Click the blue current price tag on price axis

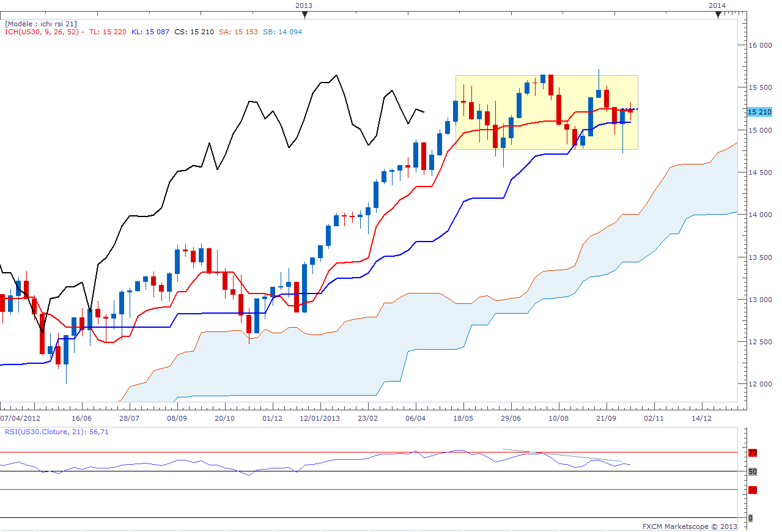759,112
